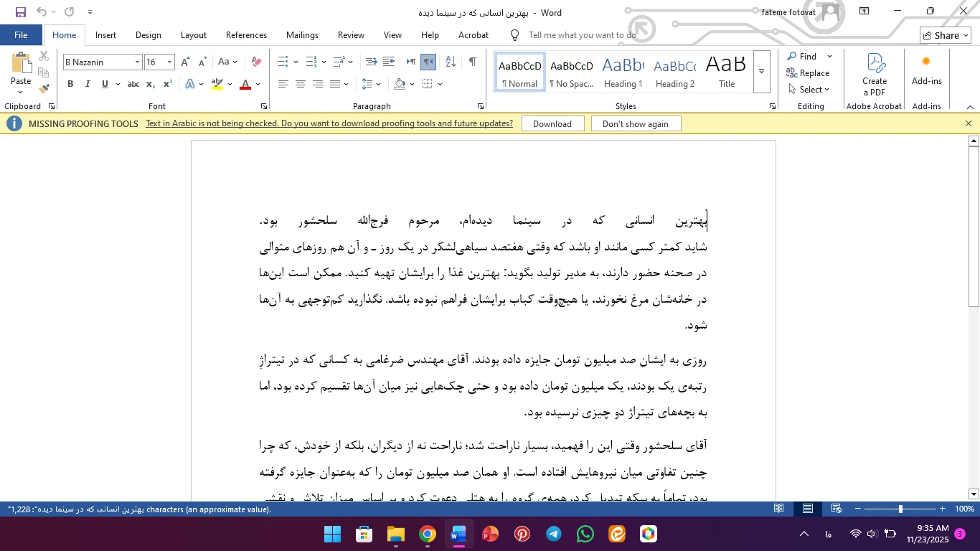The height and width of the screenshot is (551, 980).
Task: Save the document with the floppy disk icon
Action: pyautogui.click(x=21, y=12)
